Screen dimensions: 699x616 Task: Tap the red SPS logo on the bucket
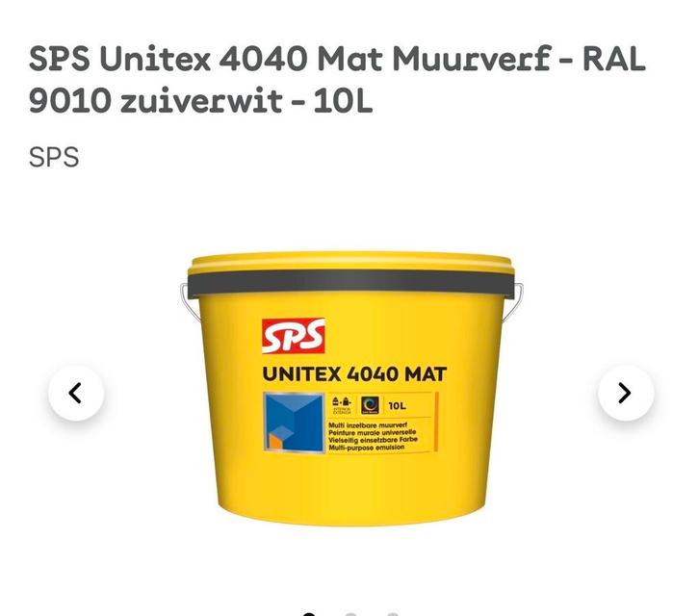tap(294, 336)
